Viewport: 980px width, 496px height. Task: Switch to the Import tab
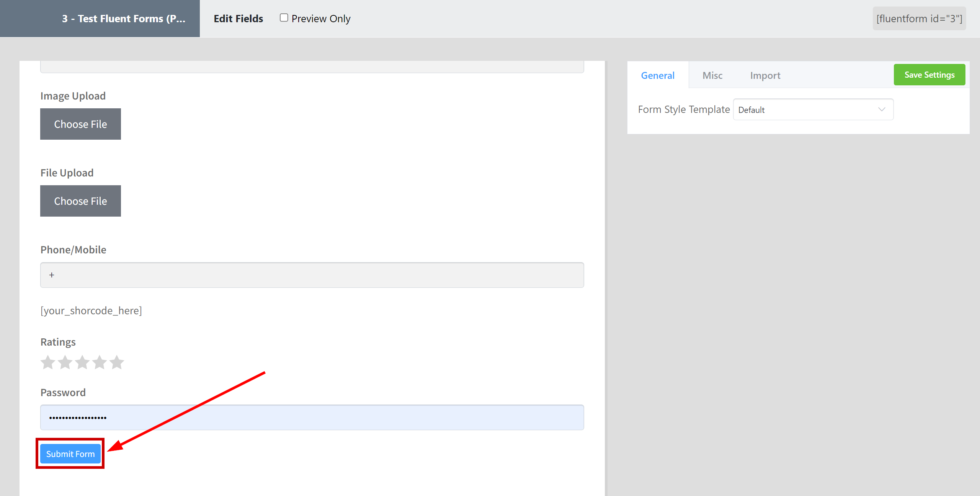coord(764,75)
